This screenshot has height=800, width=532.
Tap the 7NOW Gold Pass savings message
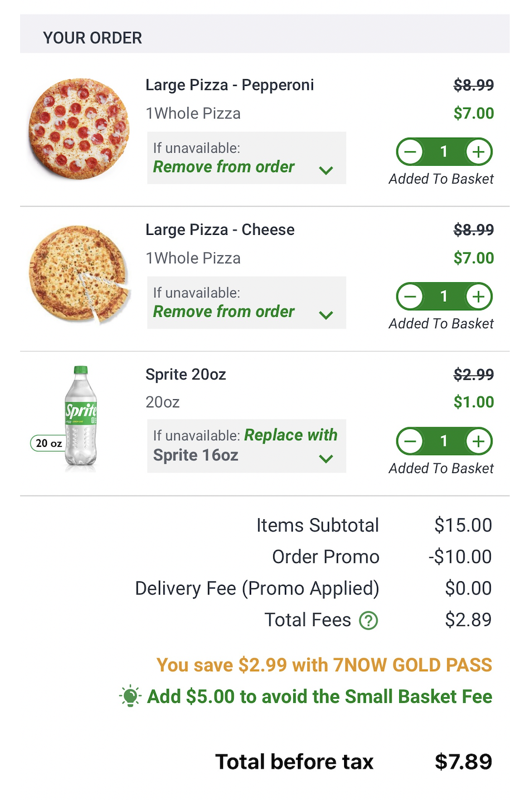[324, 664]
